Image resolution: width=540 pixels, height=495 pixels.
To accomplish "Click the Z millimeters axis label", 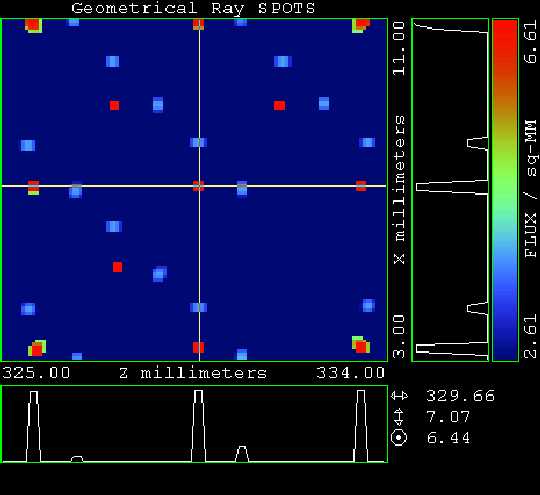I will 193,373.
